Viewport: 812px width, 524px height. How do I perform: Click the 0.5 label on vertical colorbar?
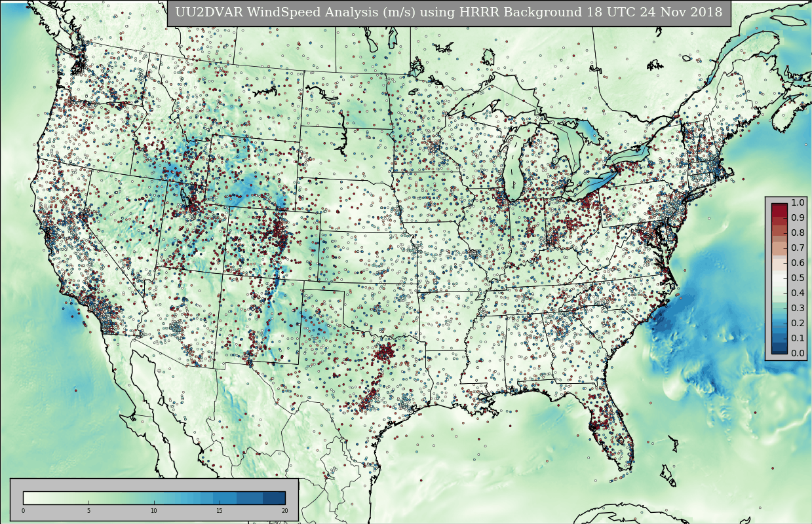tap(798, 278)
